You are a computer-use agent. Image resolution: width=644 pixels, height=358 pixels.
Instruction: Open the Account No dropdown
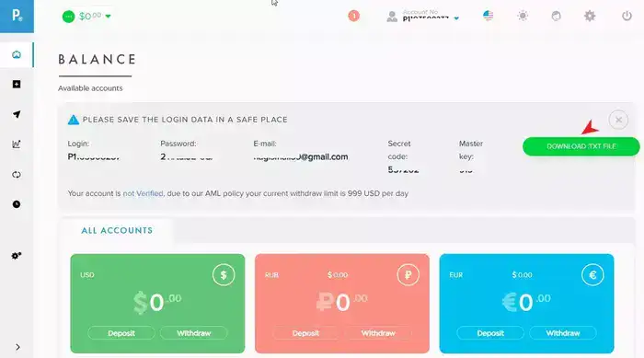click(431, 16)
